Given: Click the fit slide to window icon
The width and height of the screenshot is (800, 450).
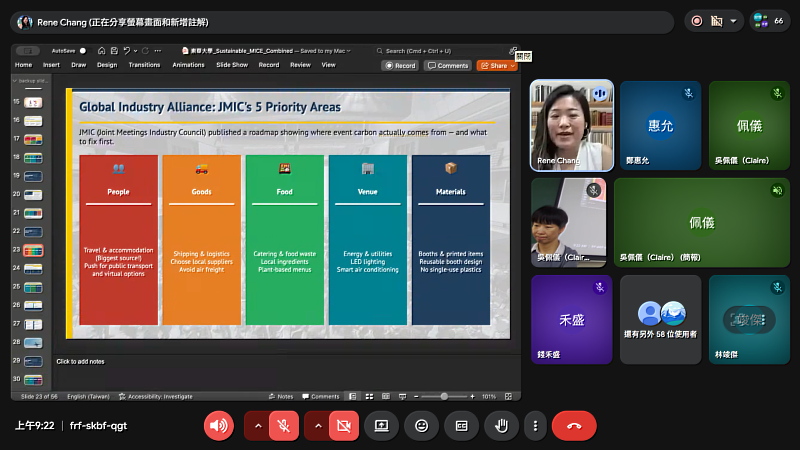Looking at the screenshot, I should (508, 396).
